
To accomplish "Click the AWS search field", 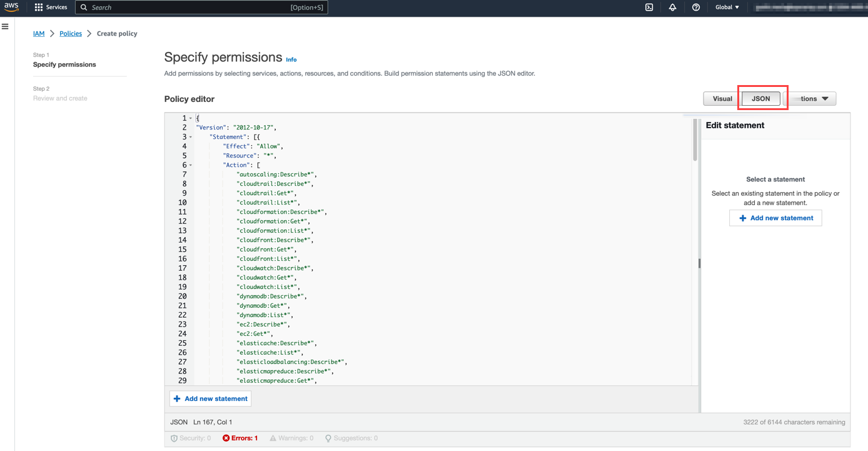I will click(201, 8).
